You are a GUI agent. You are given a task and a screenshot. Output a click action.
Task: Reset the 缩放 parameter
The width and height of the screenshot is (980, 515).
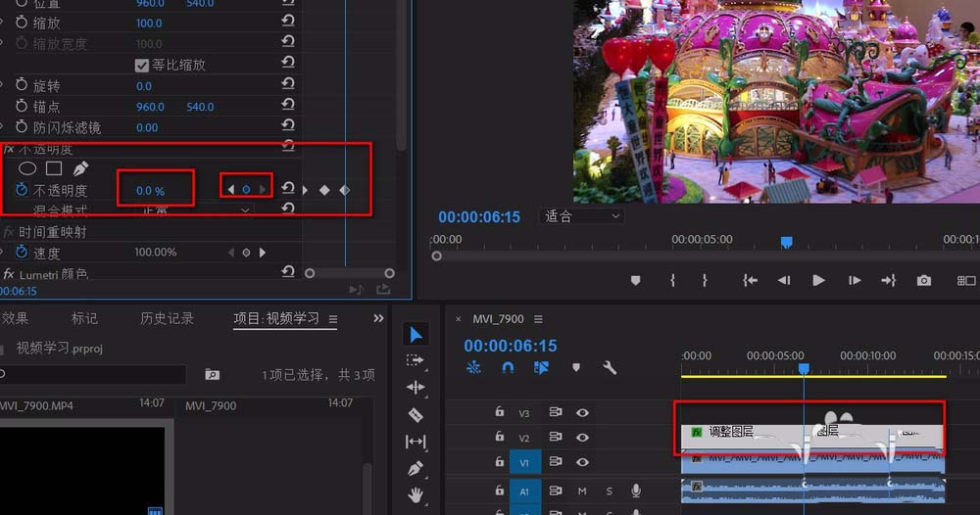[x=288, y=21]
